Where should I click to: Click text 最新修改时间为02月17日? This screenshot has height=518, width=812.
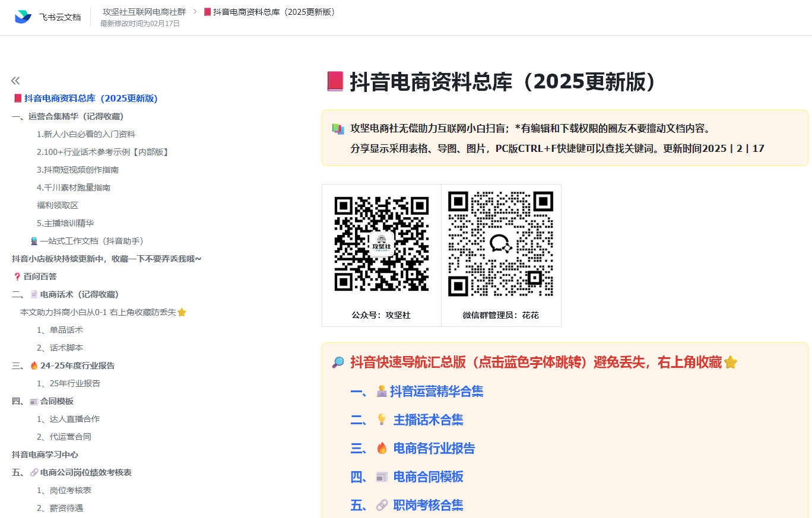point(140,24)
